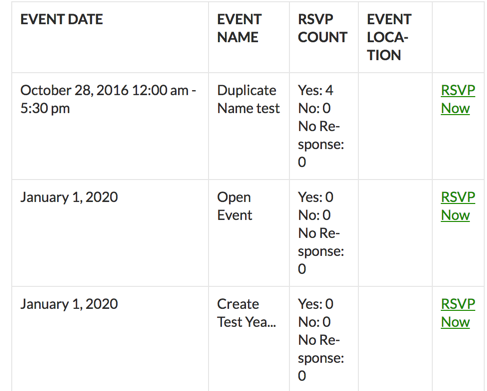Select the January 1, 2020 date for Open Event
Viewport: 487px width, 391px height.
pos(69,197)
